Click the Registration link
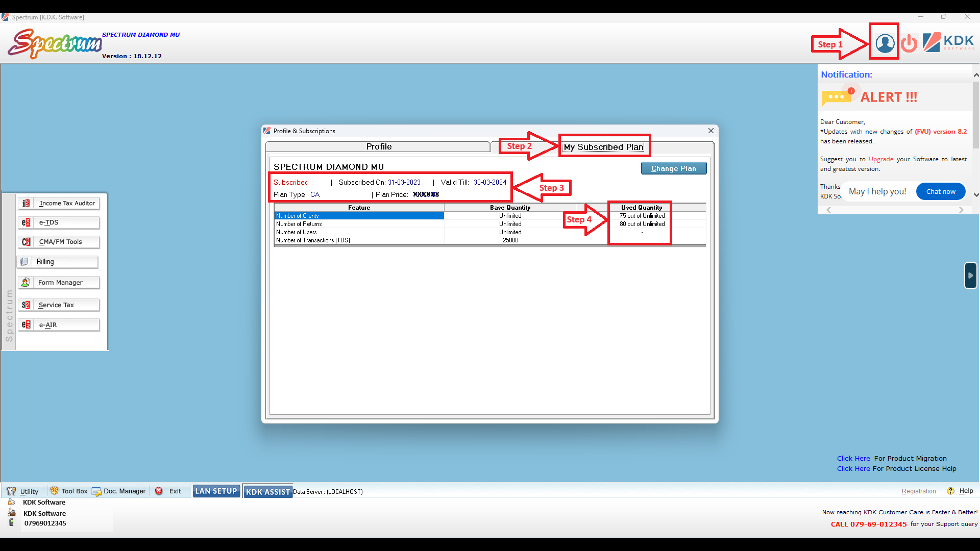The image size is (980, 551). tap(919, 491)
